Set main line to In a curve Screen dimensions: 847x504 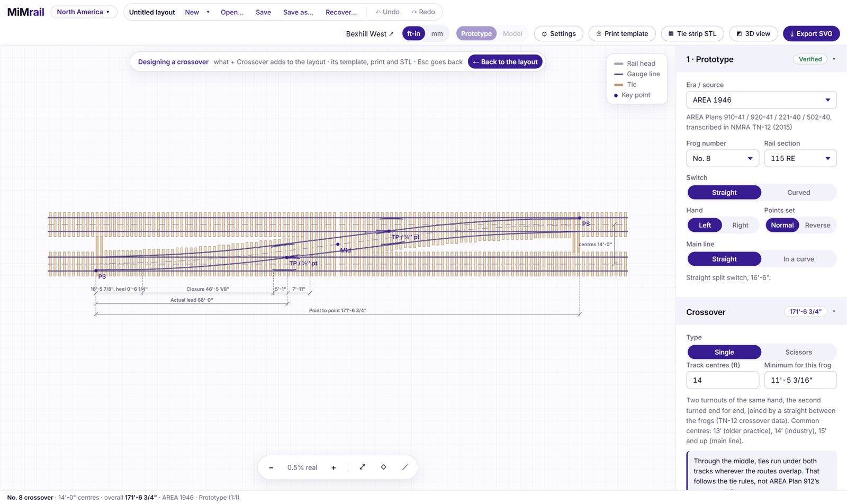tap(798, 259)
